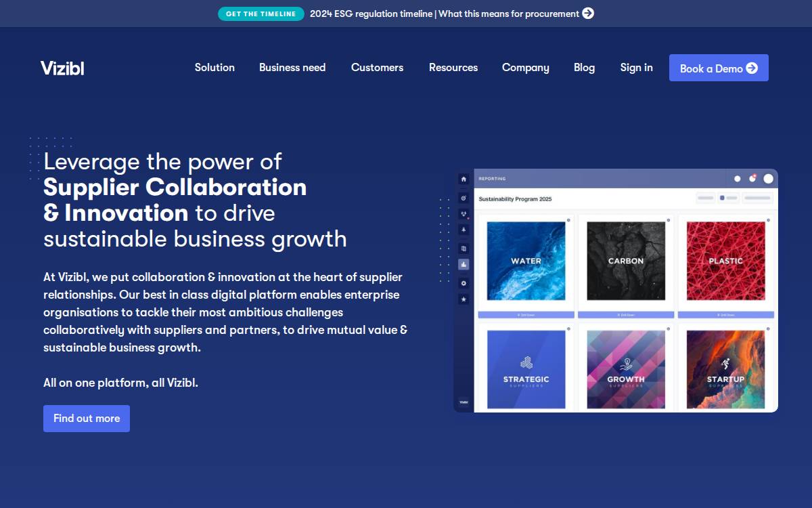Click the arrow icon after the ESG timeline text

pyautogui.click(x=588, y=14)
